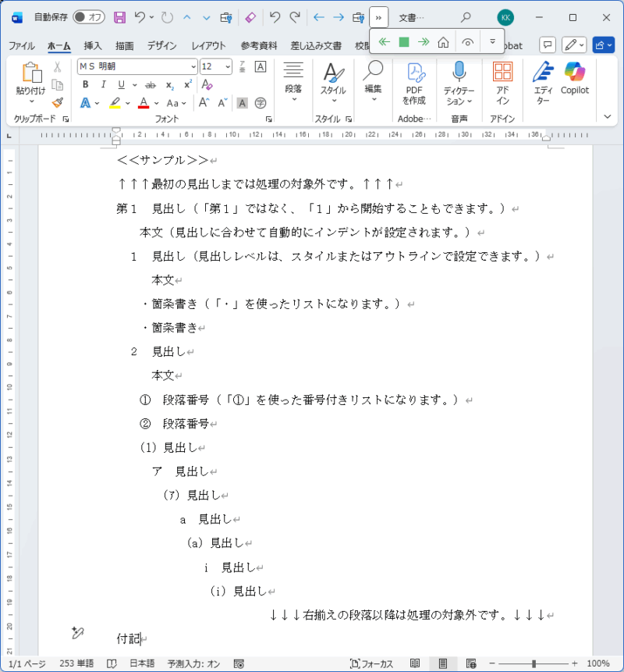Click the home icon in overflow toolbar
The height and width of the screenshot is (672, 624).
(x=443, y=42)
